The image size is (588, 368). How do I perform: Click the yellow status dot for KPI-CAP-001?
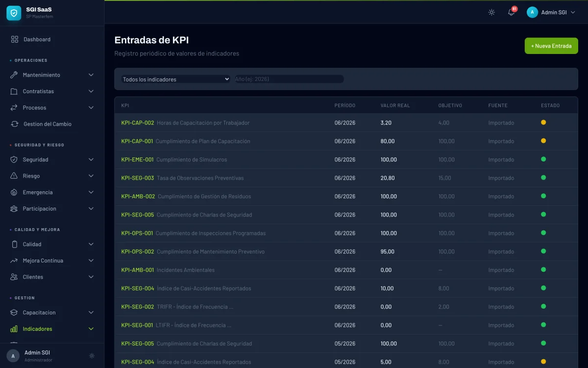pyautogui.click(x=543, y=141)
